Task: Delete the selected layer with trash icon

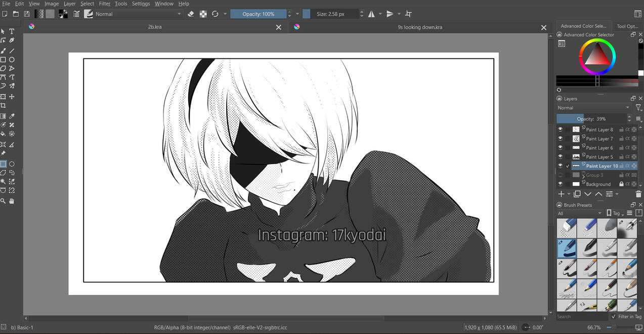Action: click(638, 194)
